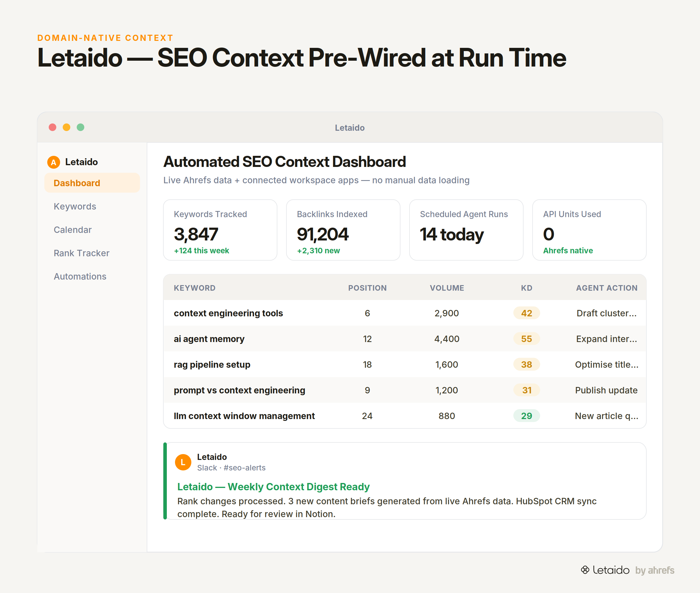The image size is (700, 593).
Task: Click the volume value 1,600
Action: [x=447, y=365]
